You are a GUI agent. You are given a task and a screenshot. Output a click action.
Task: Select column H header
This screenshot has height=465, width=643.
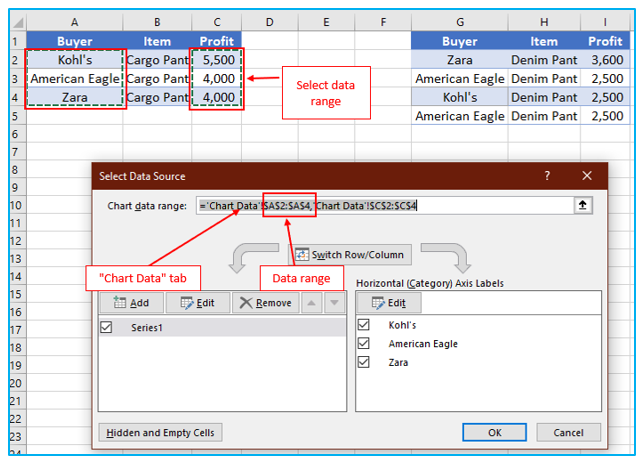click(544, 22)
